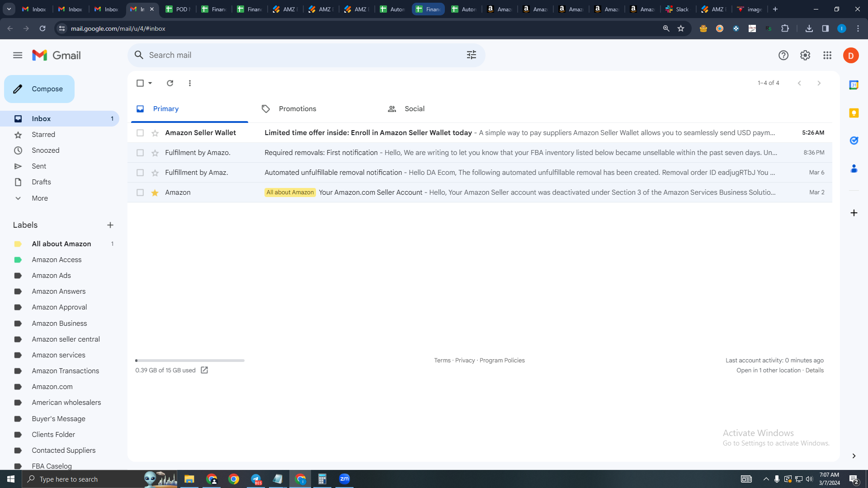Open the Snoozed folder

click(46, 150)
